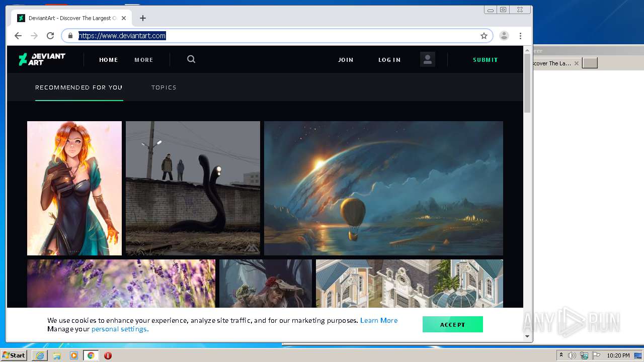Bookmark page with the star icon
Viewport: 644px width, 362px height.
[x=484, y=36]
